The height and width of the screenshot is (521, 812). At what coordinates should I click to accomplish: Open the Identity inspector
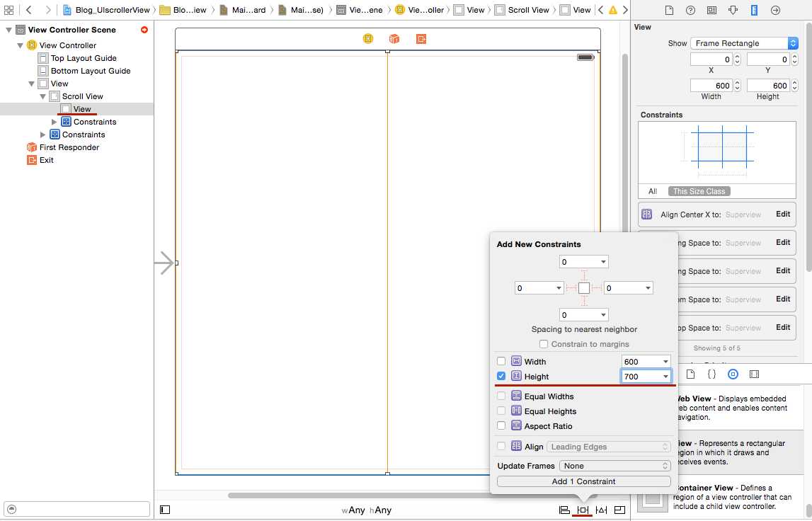[x=711, y=10]
